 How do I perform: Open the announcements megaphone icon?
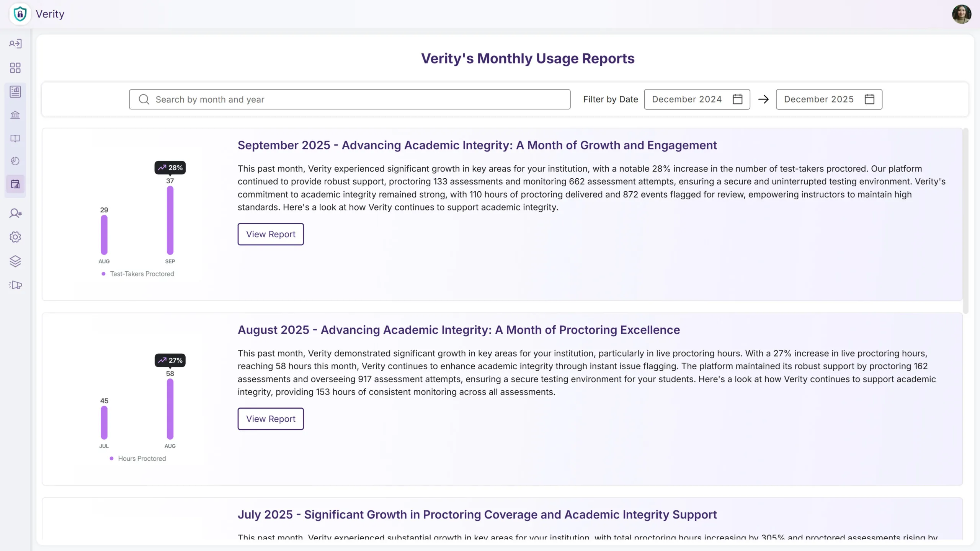(x=15, y=285)
